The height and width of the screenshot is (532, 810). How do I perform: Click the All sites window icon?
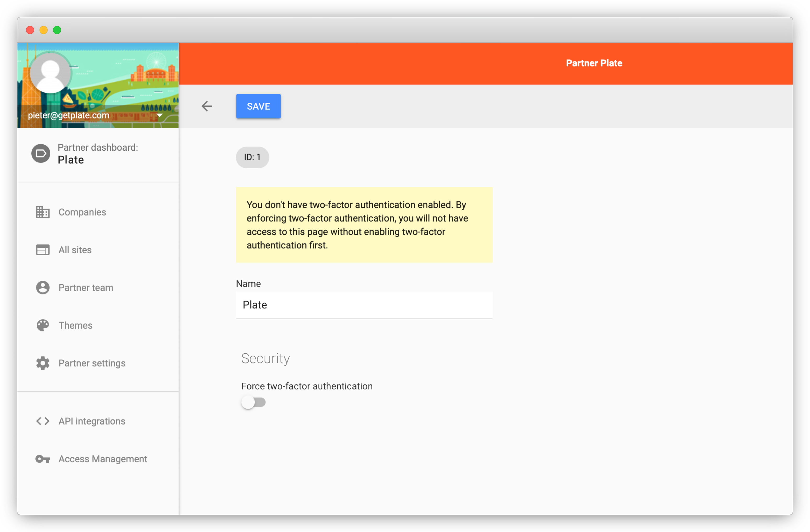coord(43,250)
